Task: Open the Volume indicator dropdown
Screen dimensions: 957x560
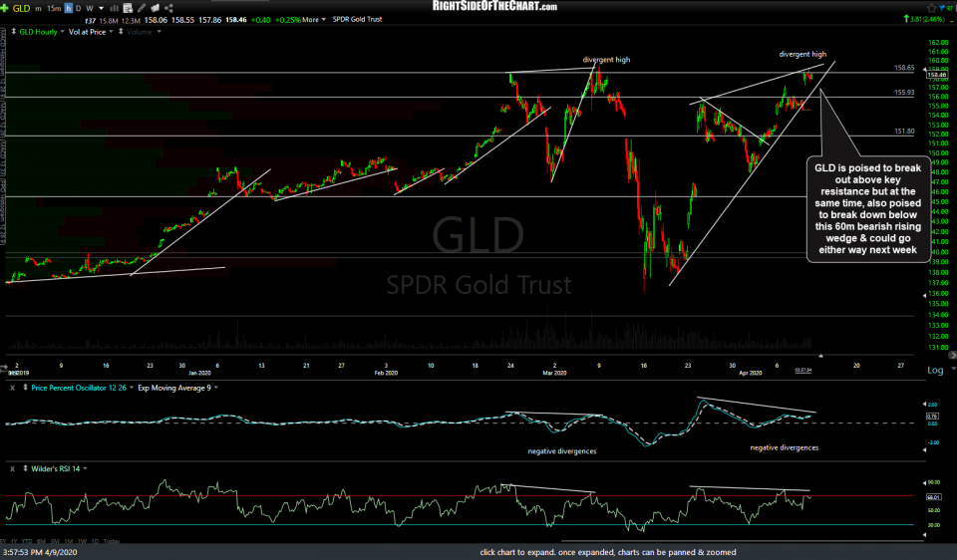Action: tap(159, 31)
